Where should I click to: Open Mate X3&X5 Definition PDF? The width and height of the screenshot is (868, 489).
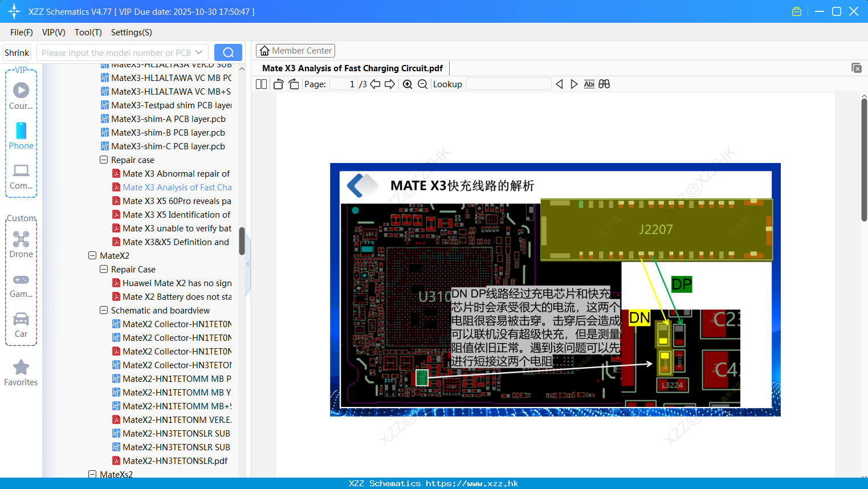coord(170,242)
